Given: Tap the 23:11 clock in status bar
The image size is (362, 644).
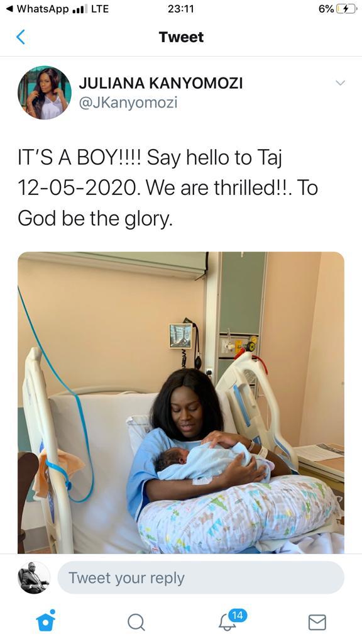Looking at the screenshot, I should click(x=181, y=9).
